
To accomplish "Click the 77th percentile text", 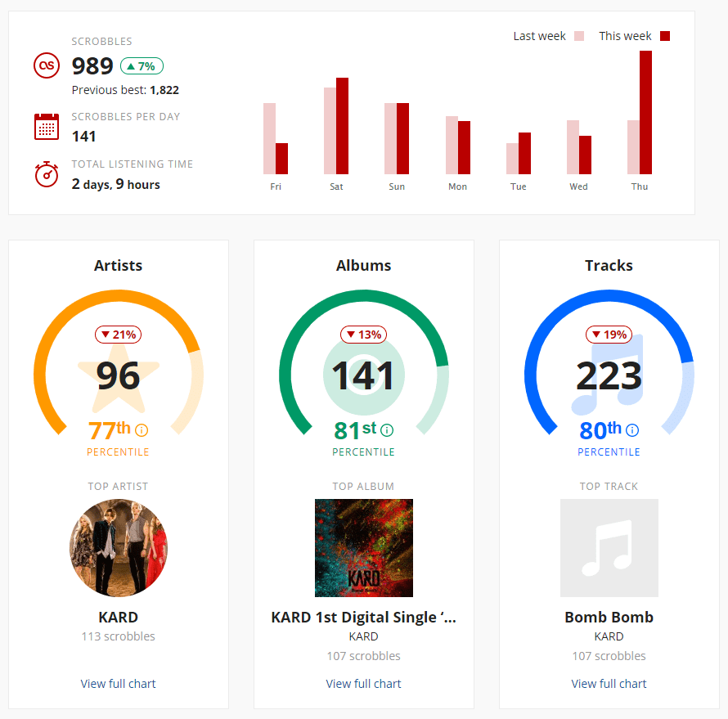I will (x=110, y=430).
